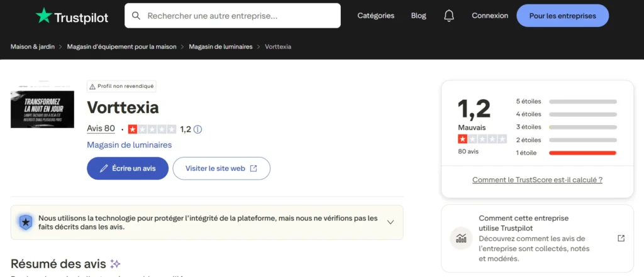644x277 pixels.
Task: Click the Vorttexia breadcrumb
Action: point(278,46)
